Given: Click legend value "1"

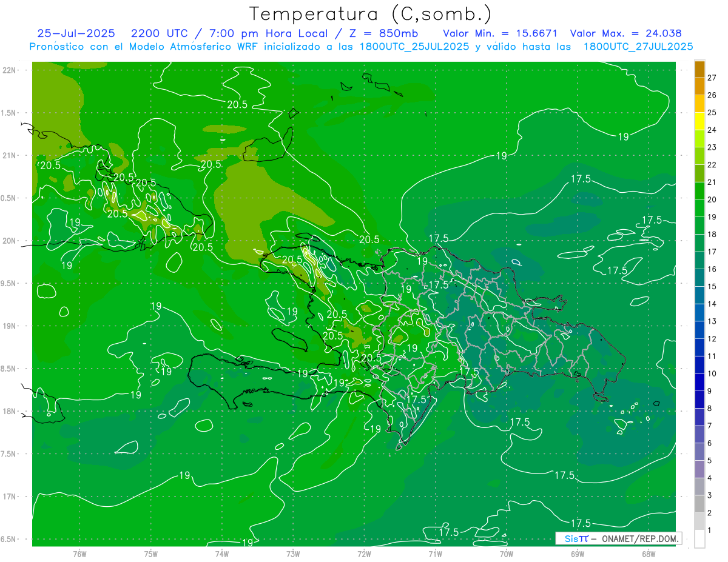Looking at the screenshot, I should click(x=709, y=530).
